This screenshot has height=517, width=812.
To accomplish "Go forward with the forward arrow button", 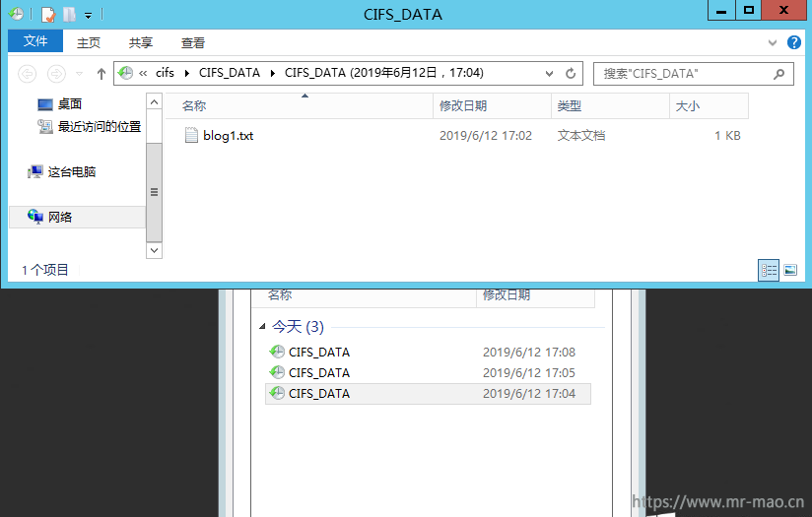I will pyautogui.click(x=56, y=74).
